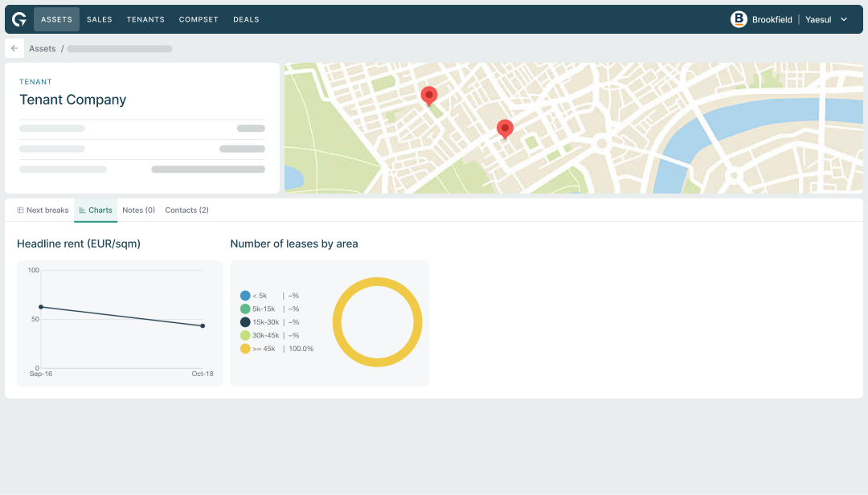Navigate to Compset page
This screenshot has width=868, height=495.
(199, 19)
